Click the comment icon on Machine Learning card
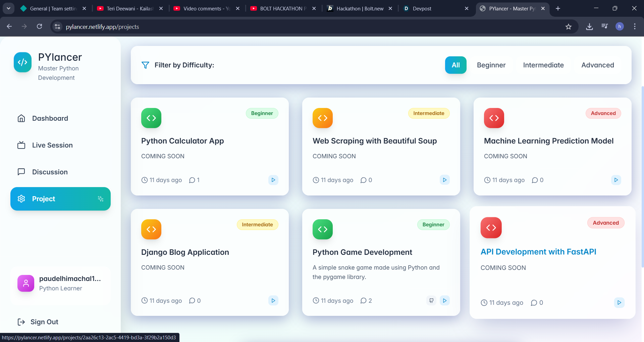644x342 pixels. (x=535, y=180)
